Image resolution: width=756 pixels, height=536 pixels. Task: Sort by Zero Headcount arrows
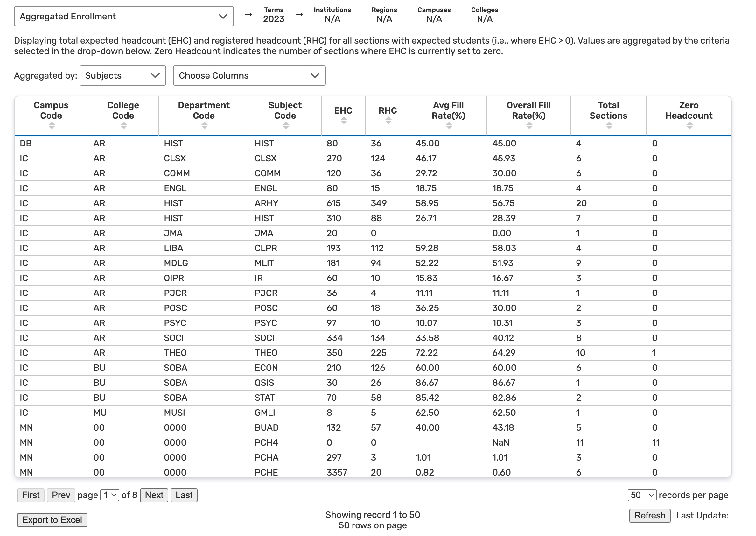(689, 125)
